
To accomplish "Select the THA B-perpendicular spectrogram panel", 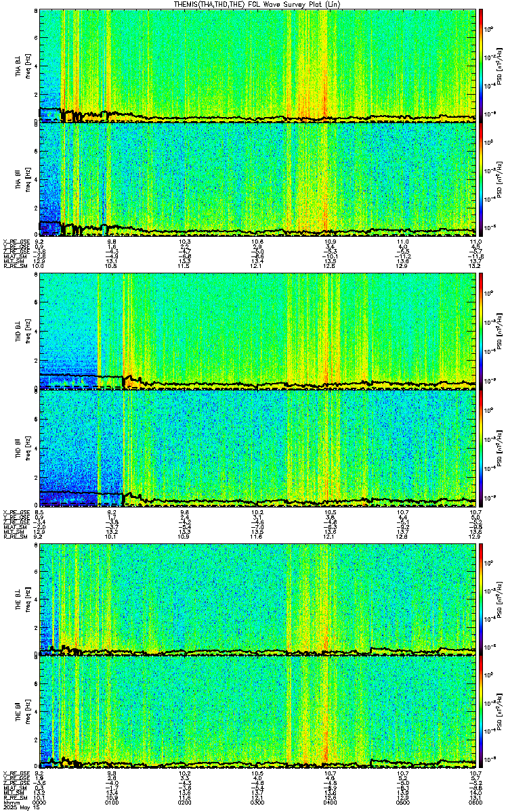I will pyautogui.click(x=258, y=66).
